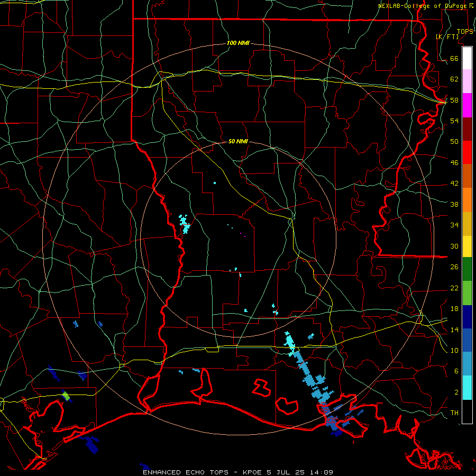Click the 'NEXLAB-College of DuPage' credit text
Viewport: 476px width, 476px height.
coord(423,6)
